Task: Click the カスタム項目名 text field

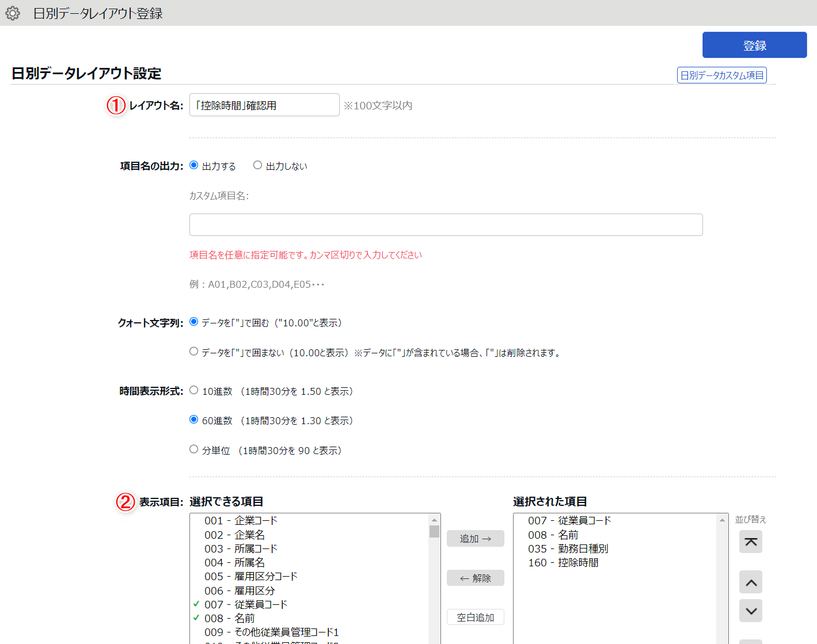Action: tap(446, 224)
